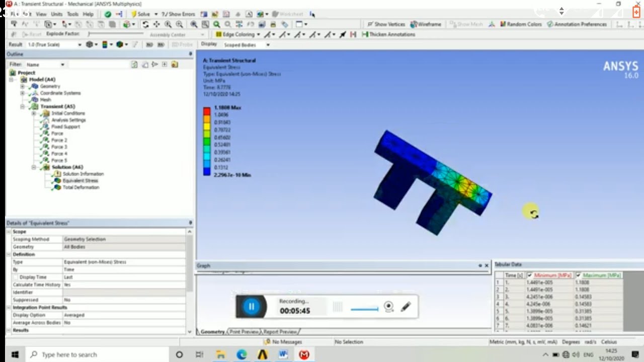Select Mesh in the outline tree
The width and height of the screenshot is (644, 362).
(x=45, y=100)
